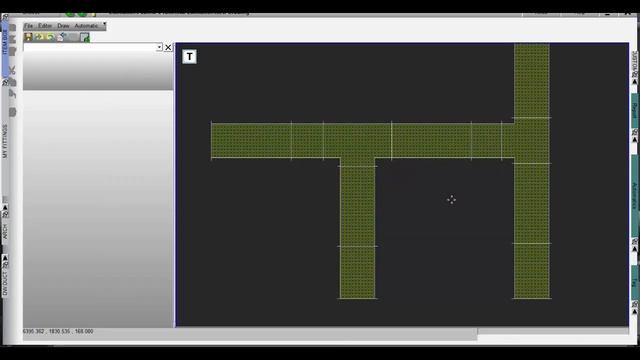
Task: Click the coordinates readout in status bar
Action: point(58,331)
